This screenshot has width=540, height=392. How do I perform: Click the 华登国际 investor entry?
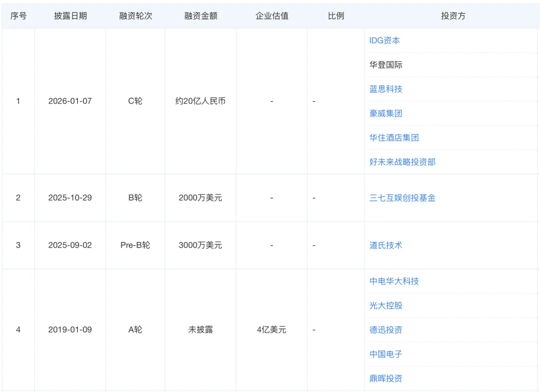[x=385, y=65]
